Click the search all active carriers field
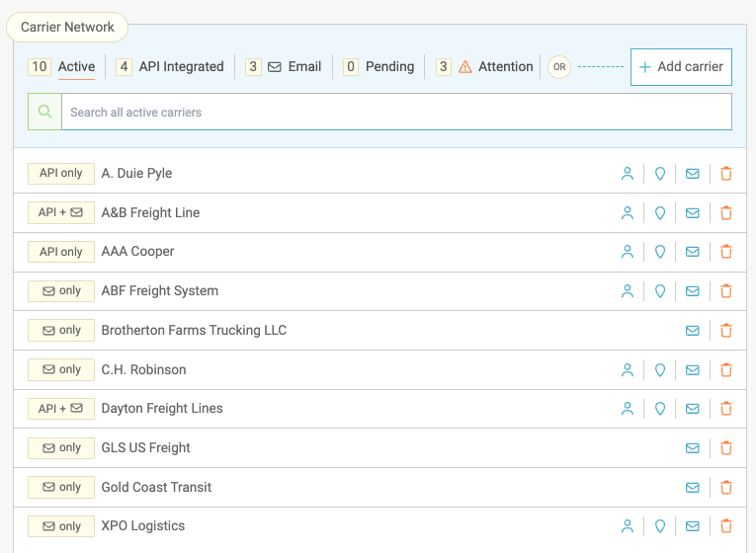The image size is (756, 553). (395, 113)
